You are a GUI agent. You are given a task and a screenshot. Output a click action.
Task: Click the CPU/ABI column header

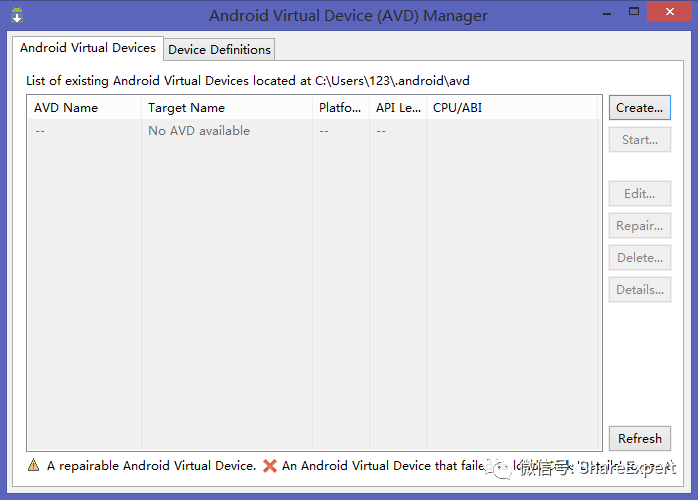[511, 108]
